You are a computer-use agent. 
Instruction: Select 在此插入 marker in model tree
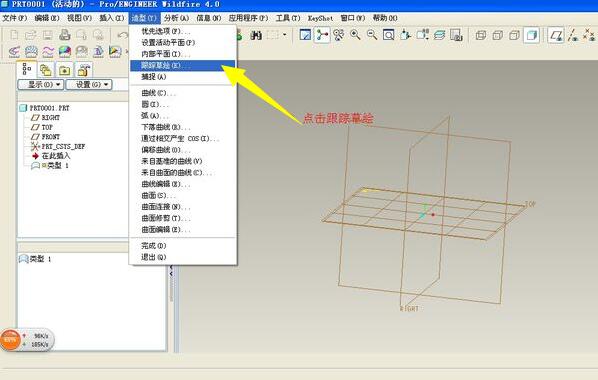[51, 156]
